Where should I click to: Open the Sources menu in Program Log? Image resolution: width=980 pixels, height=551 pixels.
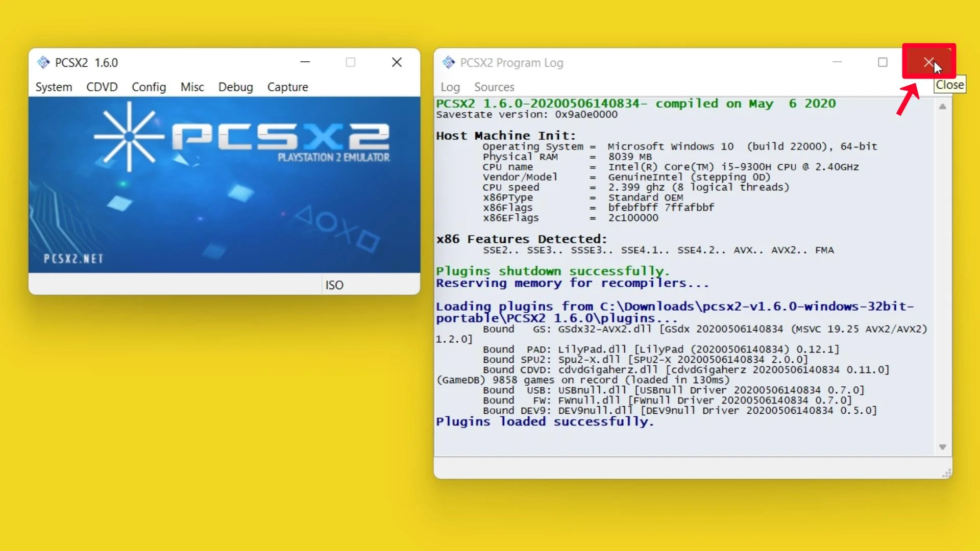[x=494, y=87]
